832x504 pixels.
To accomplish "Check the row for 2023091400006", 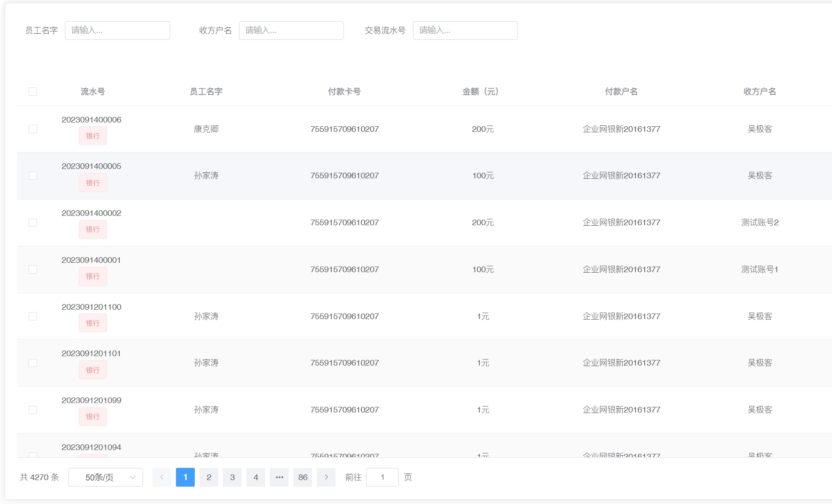I will [x=33, y=129].
